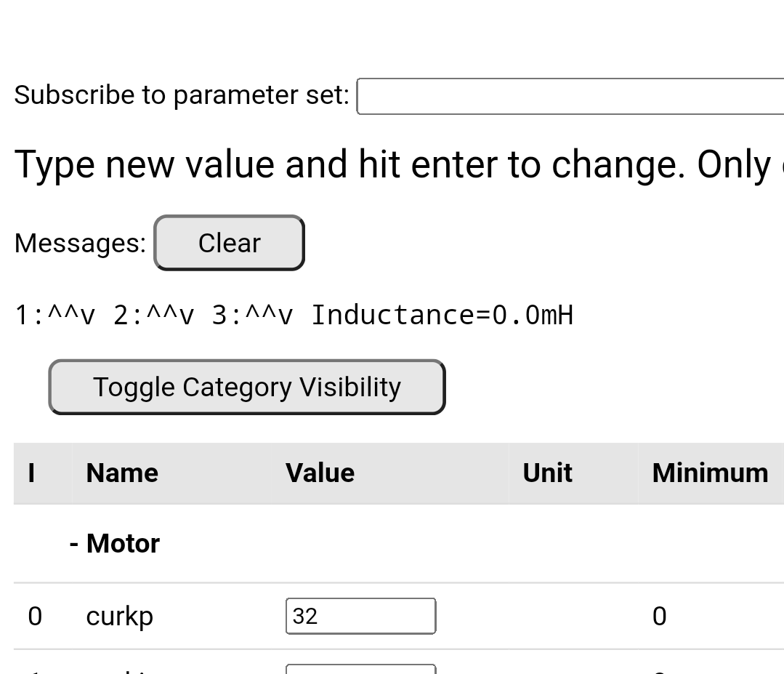Click the I index column header
784x674 pixels.
tap(31, 473)
